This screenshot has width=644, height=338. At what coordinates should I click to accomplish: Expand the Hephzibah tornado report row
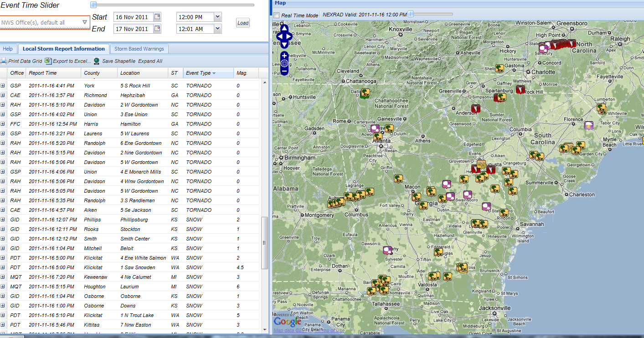[3, 95]
